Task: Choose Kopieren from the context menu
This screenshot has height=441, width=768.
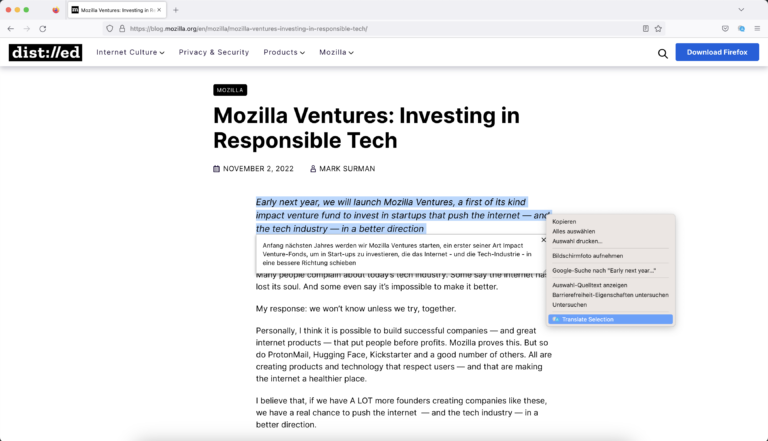Action: pyautogui.click(x=564, y=221)
